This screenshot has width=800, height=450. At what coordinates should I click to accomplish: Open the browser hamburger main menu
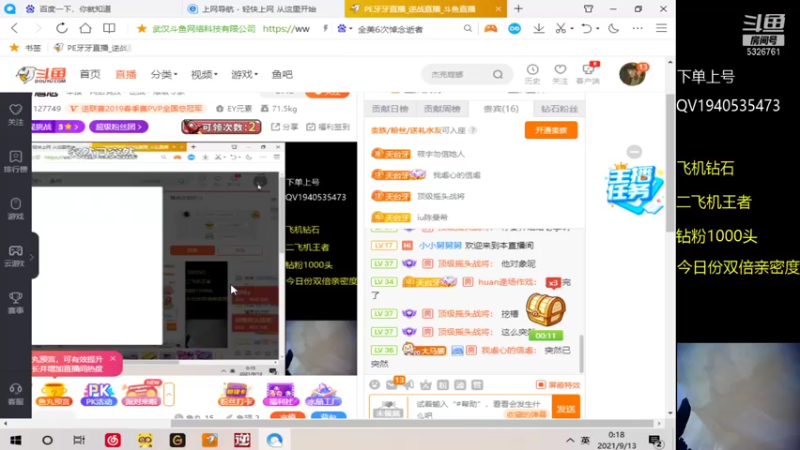pos(661,29)
